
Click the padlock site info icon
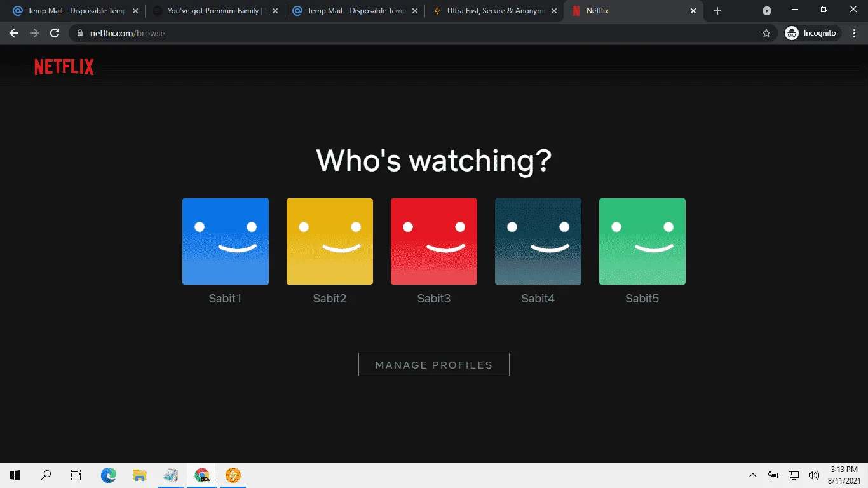(80, 33)
